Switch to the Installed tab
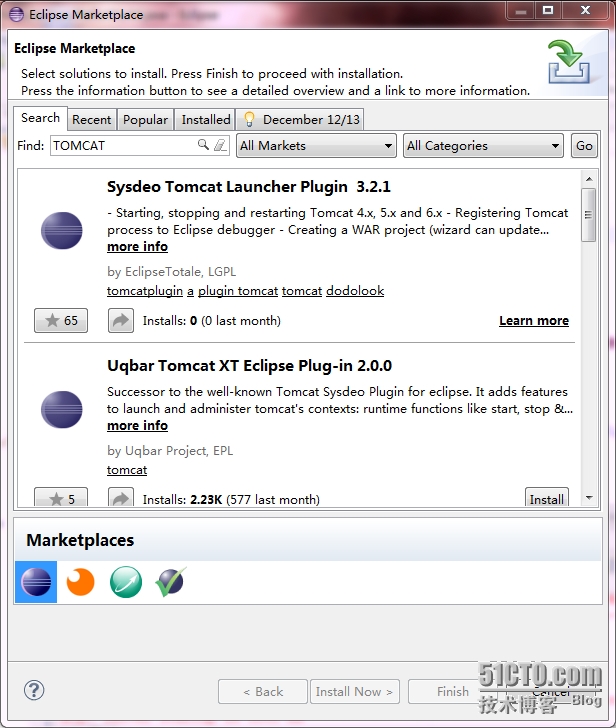The height and width of the screenshot is (728, 616). (x=206, y=120)
